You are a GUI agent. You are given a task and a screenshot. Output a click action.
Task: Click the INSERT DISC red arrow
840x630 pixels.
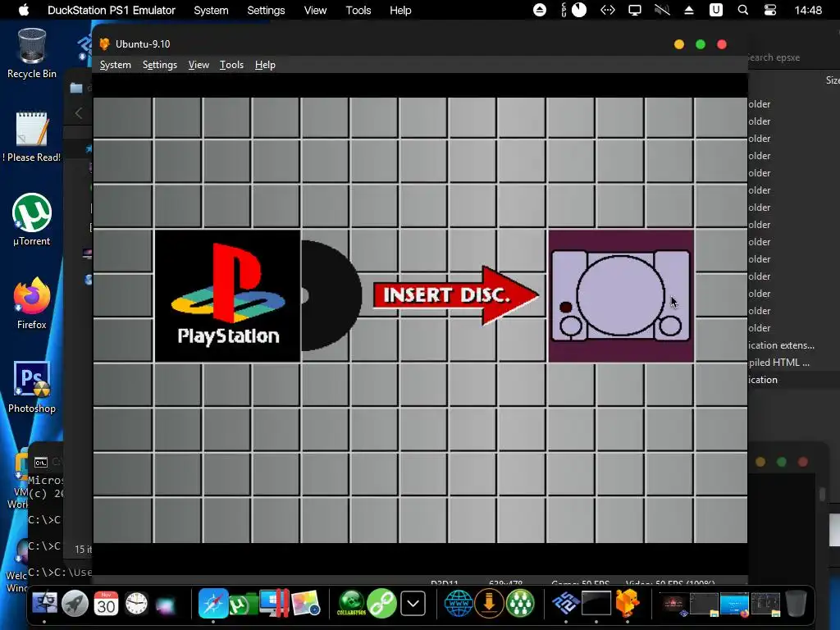(456, 295)
